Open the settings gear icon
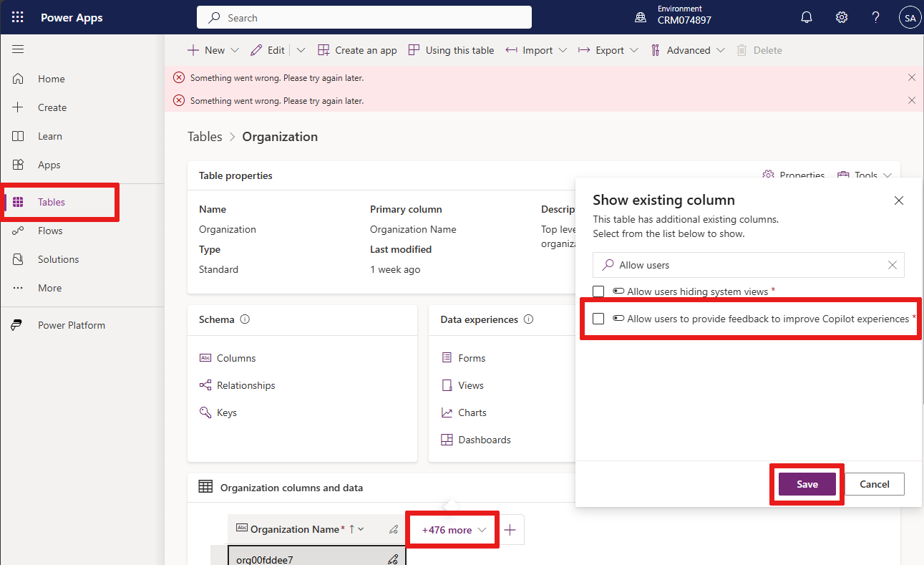 pos(842,18)
